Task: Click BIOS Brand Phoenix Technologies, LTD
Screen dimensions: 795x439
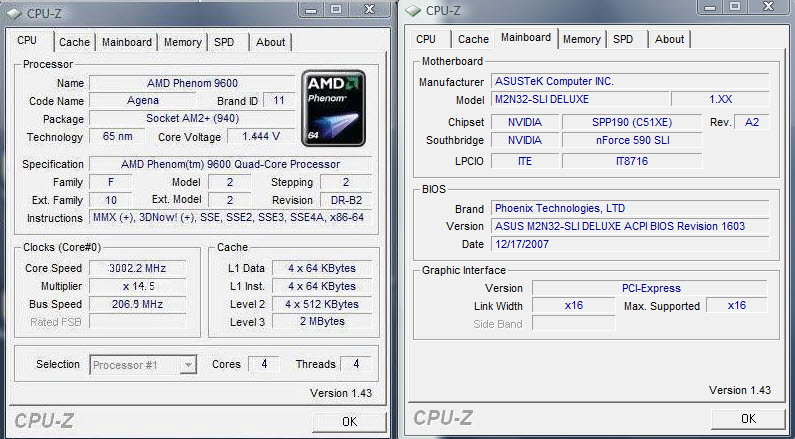Action: tap(630, 208)
